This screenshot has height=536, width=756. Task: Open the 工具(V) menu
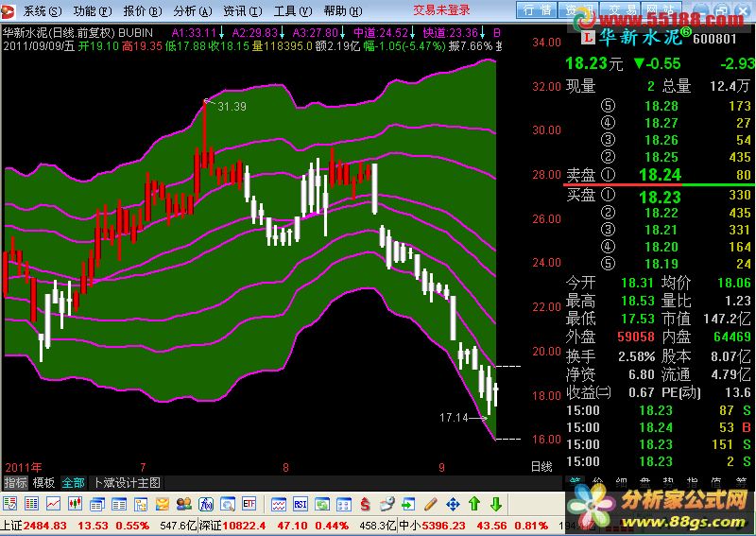click(293, 10)
